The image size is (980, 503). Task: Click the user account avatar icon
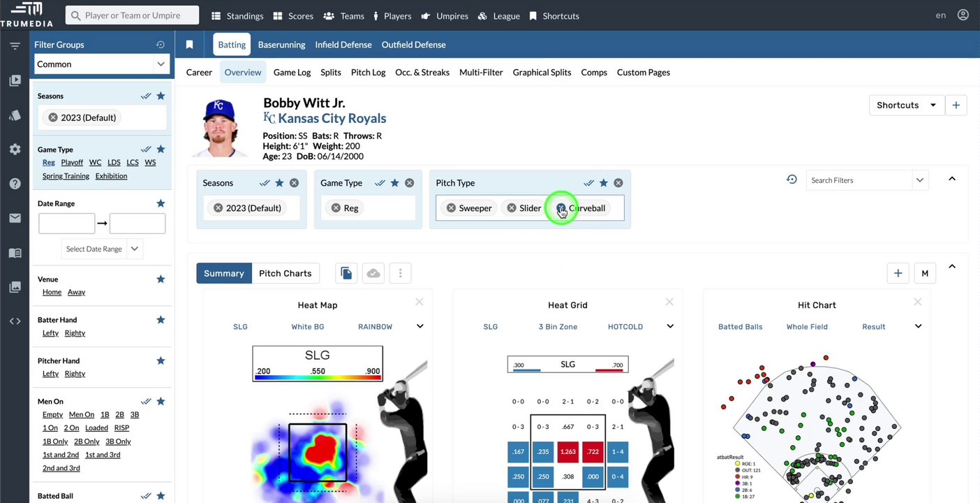(963, 15)
